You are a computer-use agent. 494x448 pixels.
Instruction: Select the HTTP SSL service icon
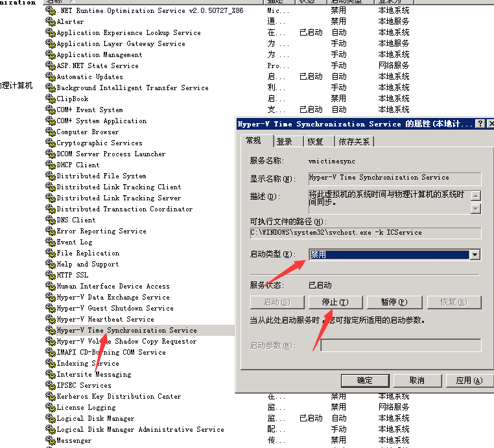pos(51,275)
